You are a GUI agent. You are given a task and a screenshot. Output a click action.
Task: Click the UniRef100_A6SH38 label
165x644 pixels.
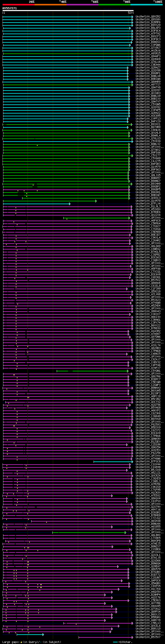coord(148,521)
